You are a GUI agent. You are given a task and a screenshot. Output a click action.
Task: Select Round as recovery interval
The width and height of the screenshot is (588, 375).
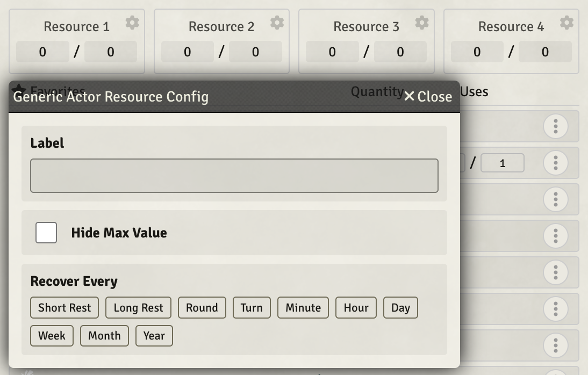tap(202, 307)
